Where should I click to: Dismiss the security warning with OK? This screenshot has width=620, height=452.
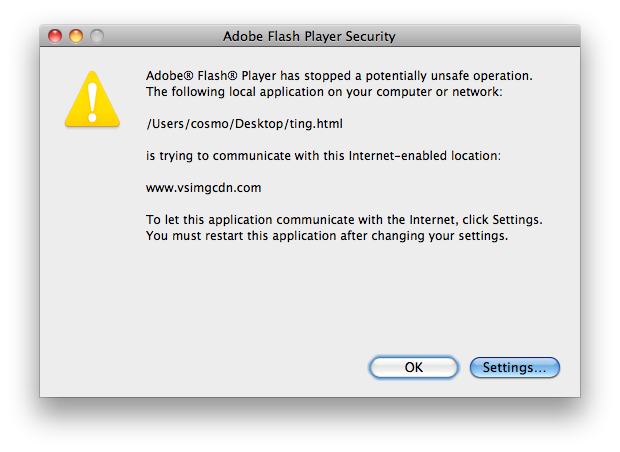coord(414,367)
